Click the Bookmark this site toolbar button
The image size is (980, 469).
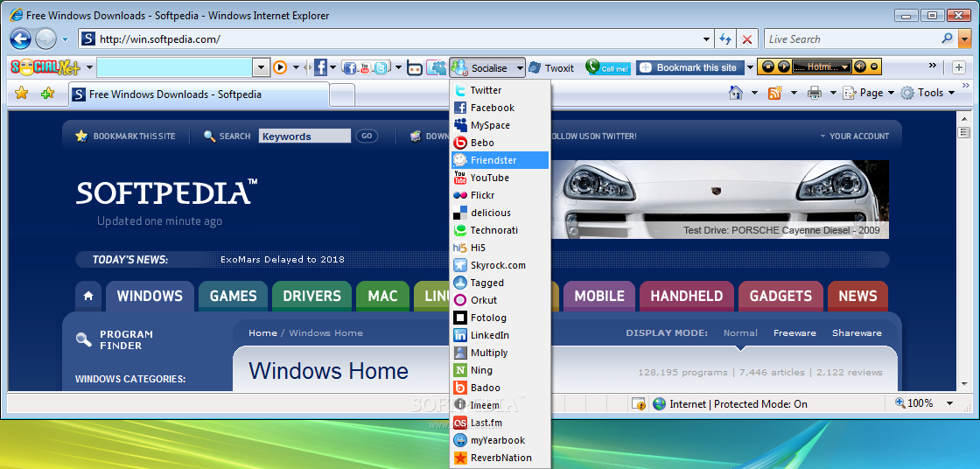pyautogui.click(x=690, y=67)
